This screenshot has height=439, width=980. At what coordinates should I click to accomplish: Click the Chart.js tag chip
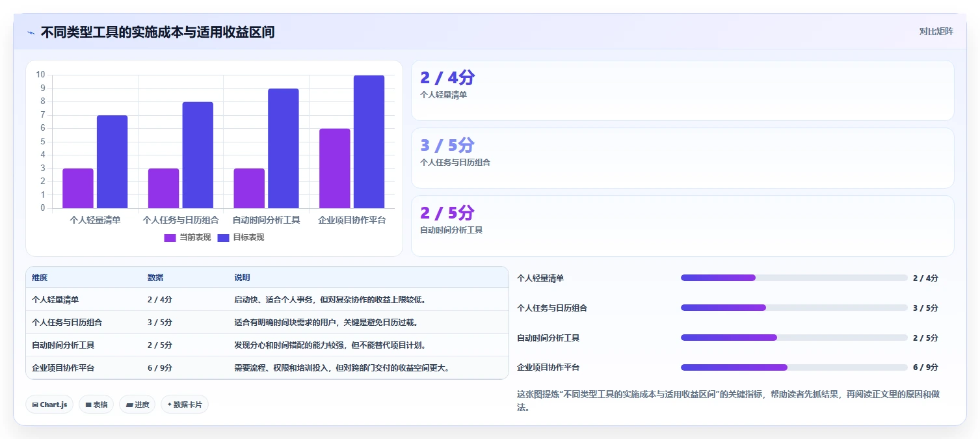49,405
